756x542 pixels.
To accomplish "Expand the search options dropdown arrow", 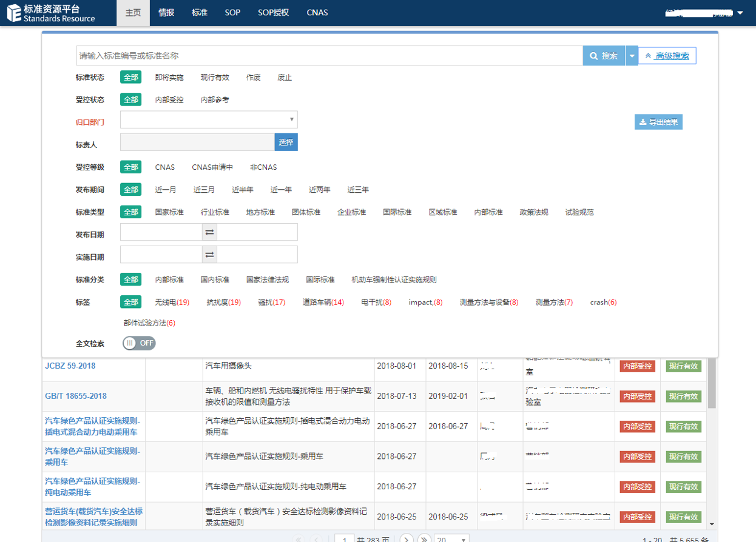I will (632, 56).
